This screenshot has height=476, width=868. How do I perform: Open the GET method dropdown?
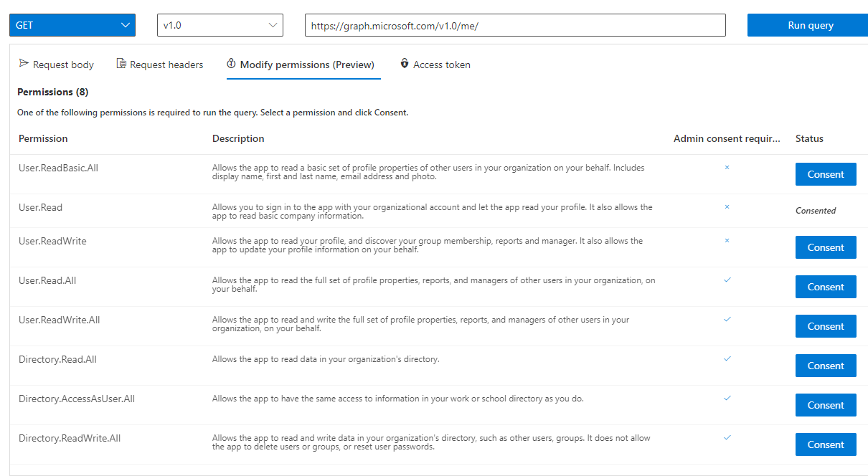click(x=72, y=25)
